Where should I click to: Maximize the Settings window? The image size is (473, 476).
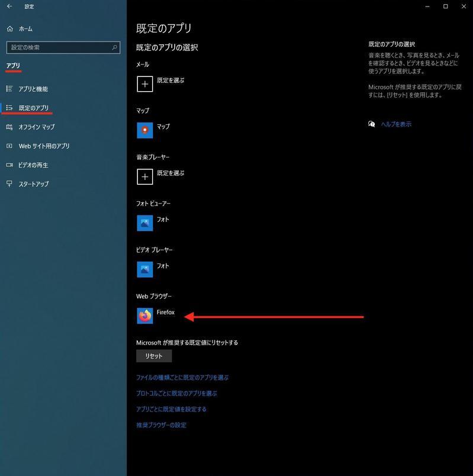click(x=446, y=7)
